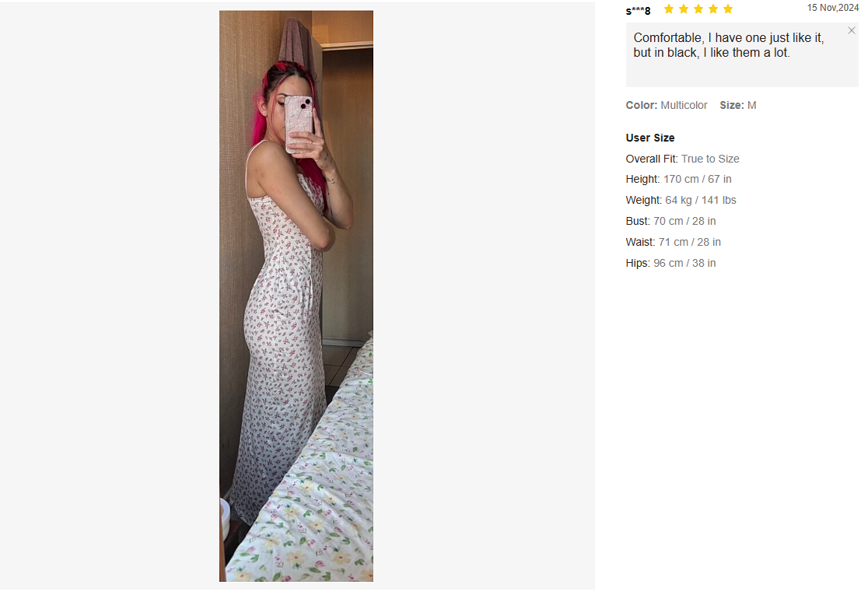Open the reviewer's floral dress photo
The image size is (868, 595).
click(296, 296)
